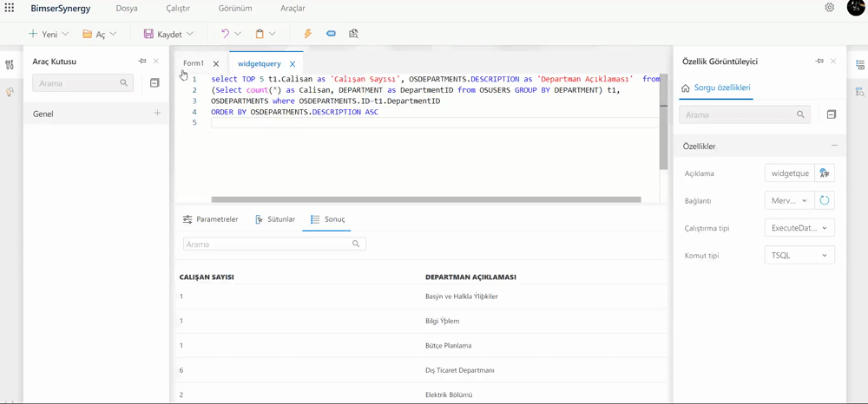Expand the Yeni dropdown
This screenshot has height=404, width=868.
[x=65, y=34]
